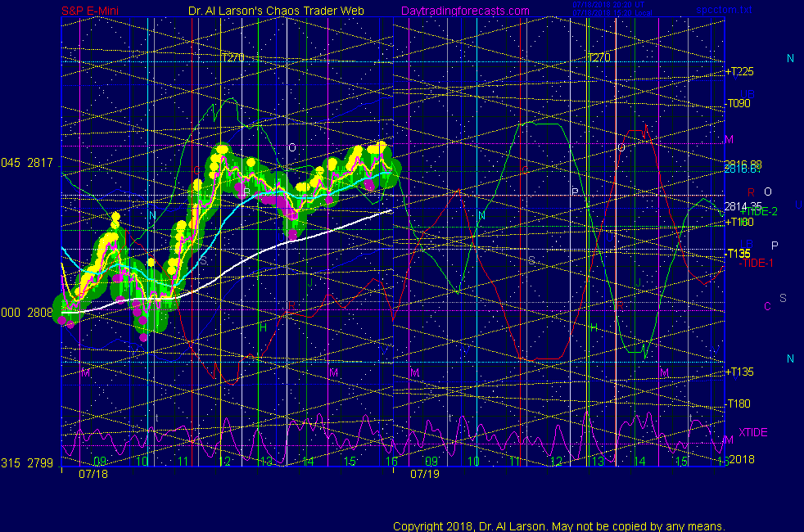
Task: Click the 2816.88 price value
Action: 743,164
